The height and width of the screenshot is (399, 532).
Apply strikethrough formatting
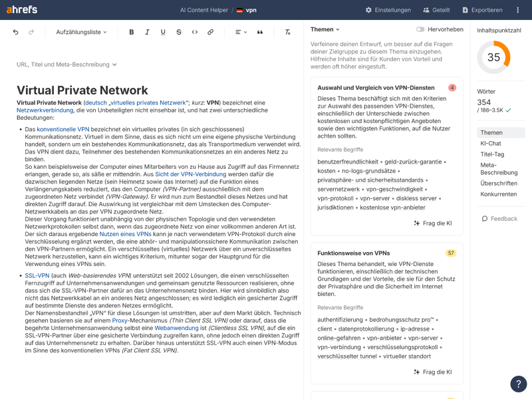(x=179, y=32)
